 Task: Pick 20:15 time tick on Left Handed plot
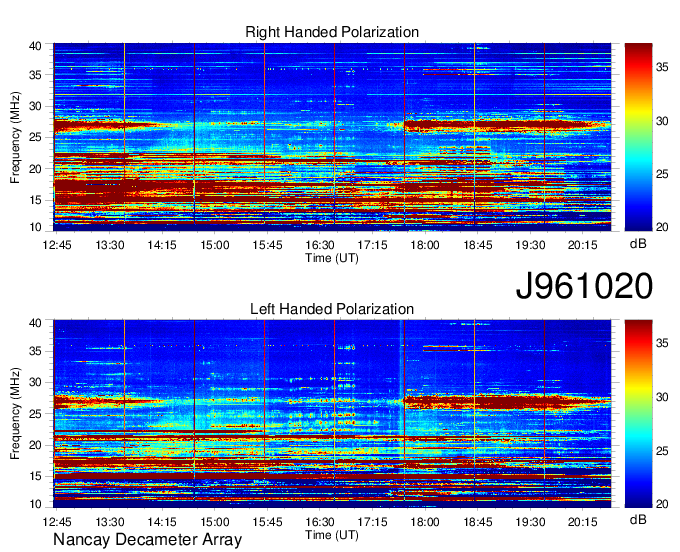coord(583,522)
